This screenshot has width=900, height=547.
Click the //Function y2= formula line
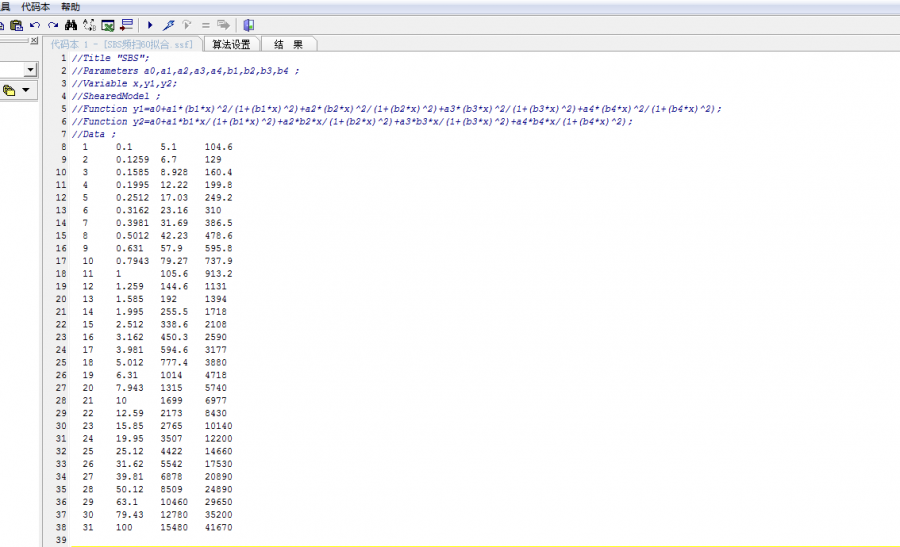point(351,121)
